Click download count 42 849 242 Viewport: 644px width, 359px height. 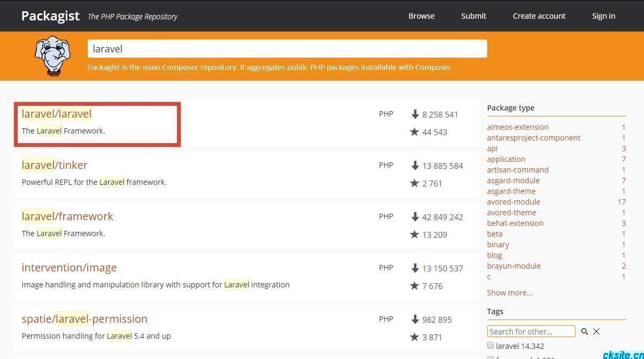coord(443,217)
